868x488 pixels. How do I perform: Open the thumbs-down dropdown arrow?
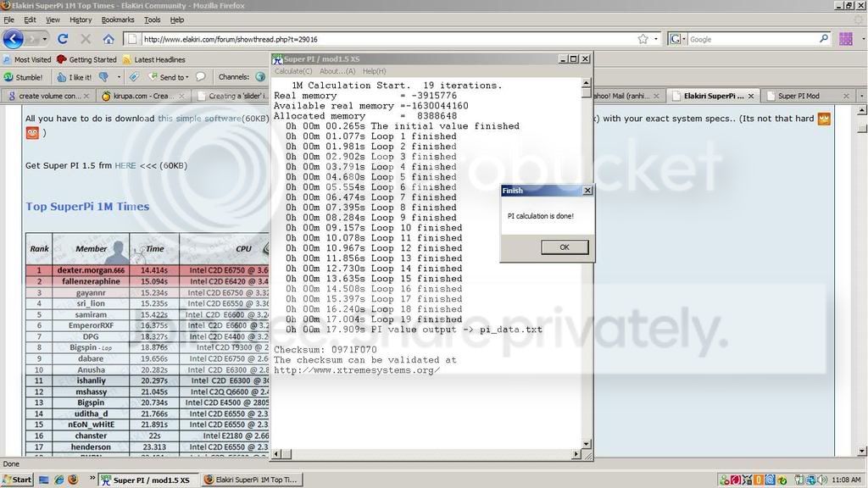click(x=119, y=77)
